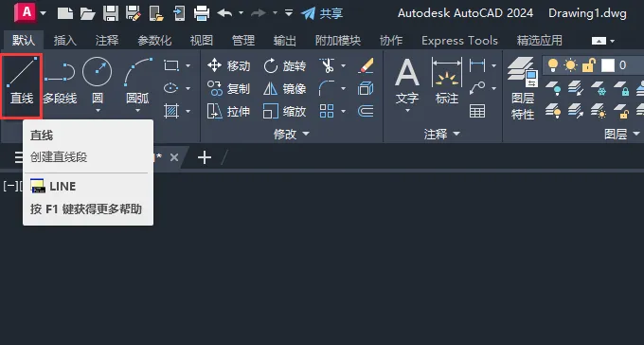Select the Rectangle draw tool

171,65
